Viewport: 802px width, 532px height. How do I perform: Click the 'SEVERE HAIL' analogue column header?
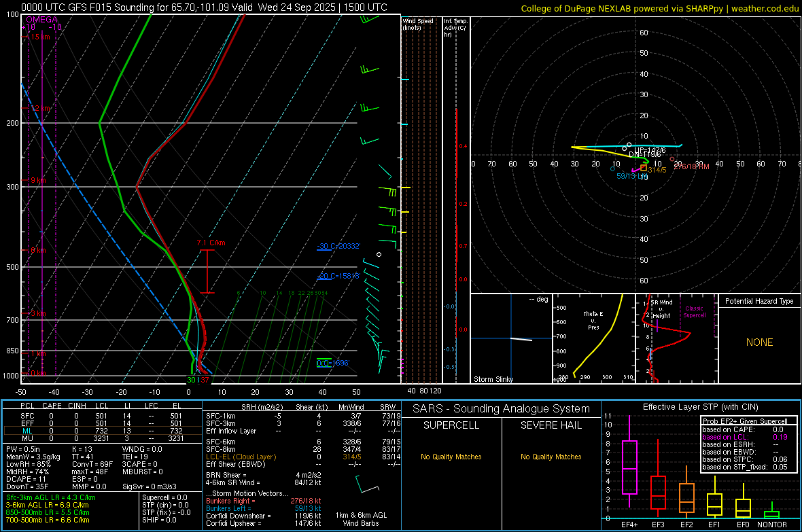coord(551,425)
